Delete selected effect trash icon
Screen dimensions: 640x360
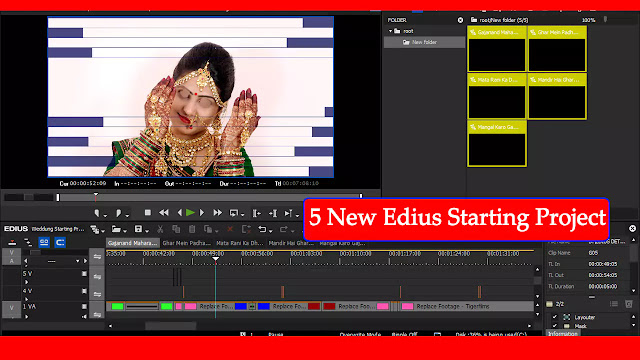click(629, 304)
